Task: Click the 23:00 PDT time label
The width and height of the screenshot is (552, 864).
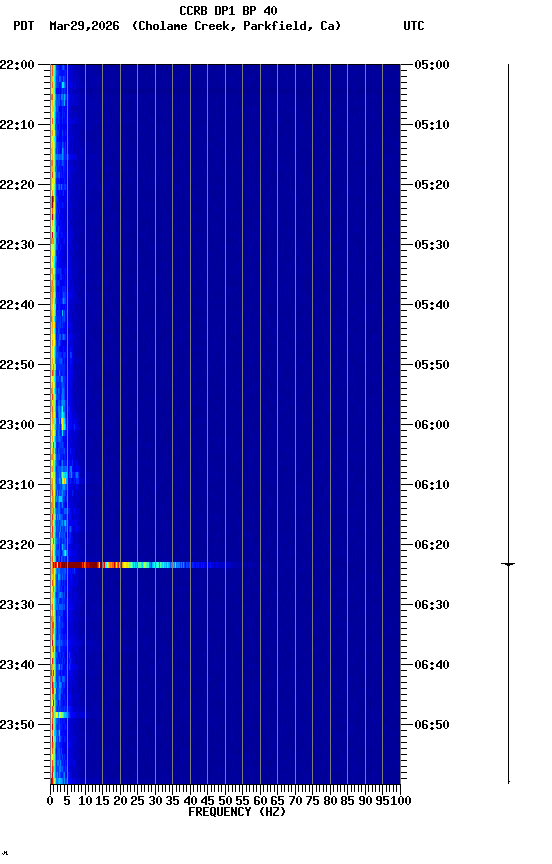Action: point(17,425)
